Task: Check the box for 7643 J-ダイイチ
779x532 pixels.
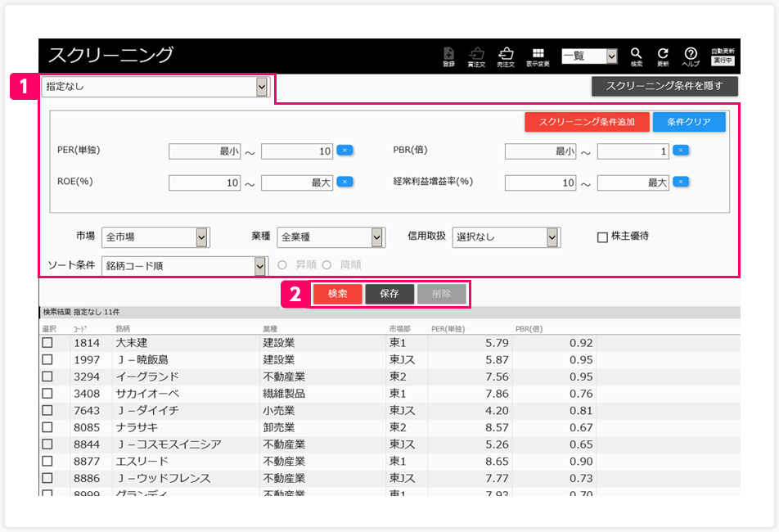Action: [47, 410]
